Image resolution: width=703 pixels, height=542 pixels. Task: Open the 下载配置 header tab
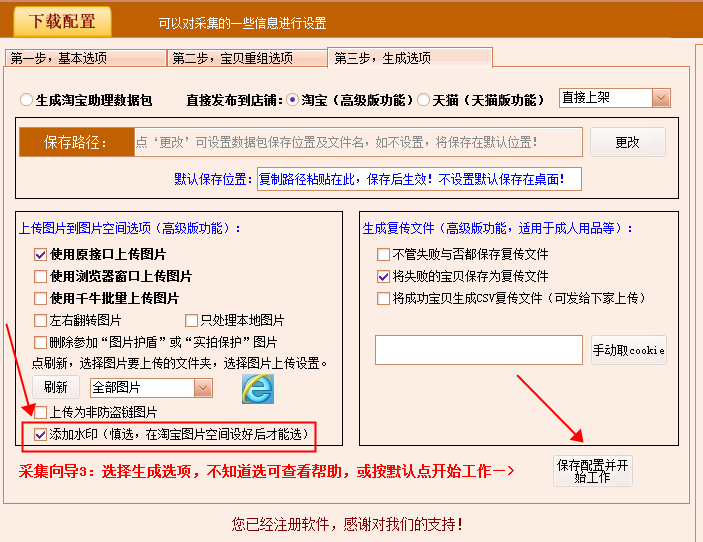point(62,22)
